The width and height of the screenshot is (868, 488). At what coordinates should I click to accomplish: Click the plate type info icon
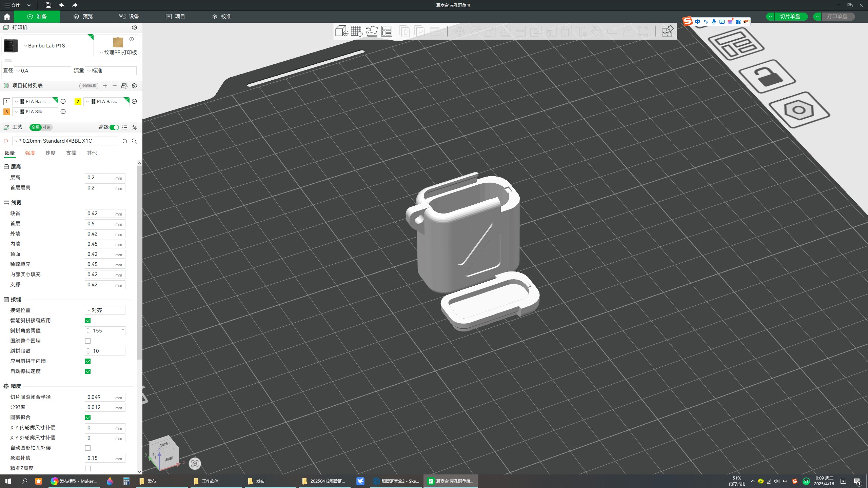(132, 39)
